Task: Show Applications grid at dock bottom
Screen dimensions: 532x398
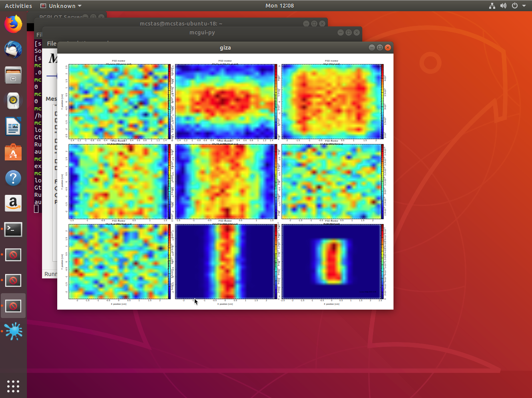Action: point(13,386)
